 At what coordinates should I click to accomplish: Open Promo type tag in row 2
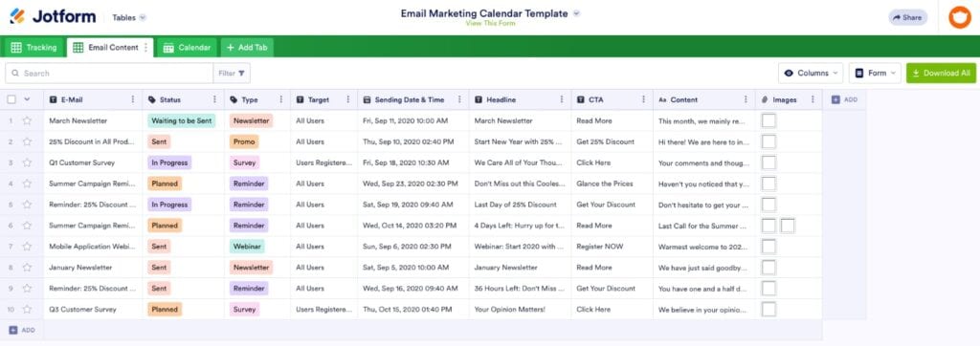coord(244,141)
